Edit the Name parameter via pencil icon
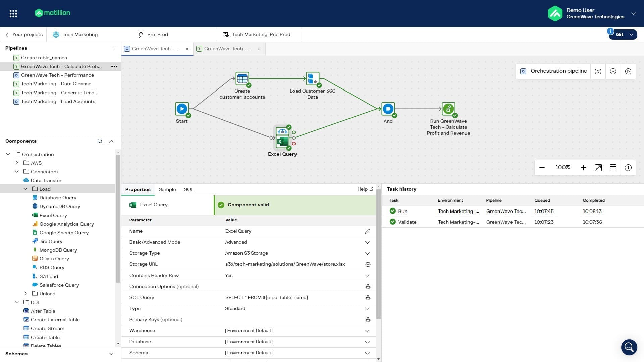Viewport: 644px width, 362px height. 367,231
